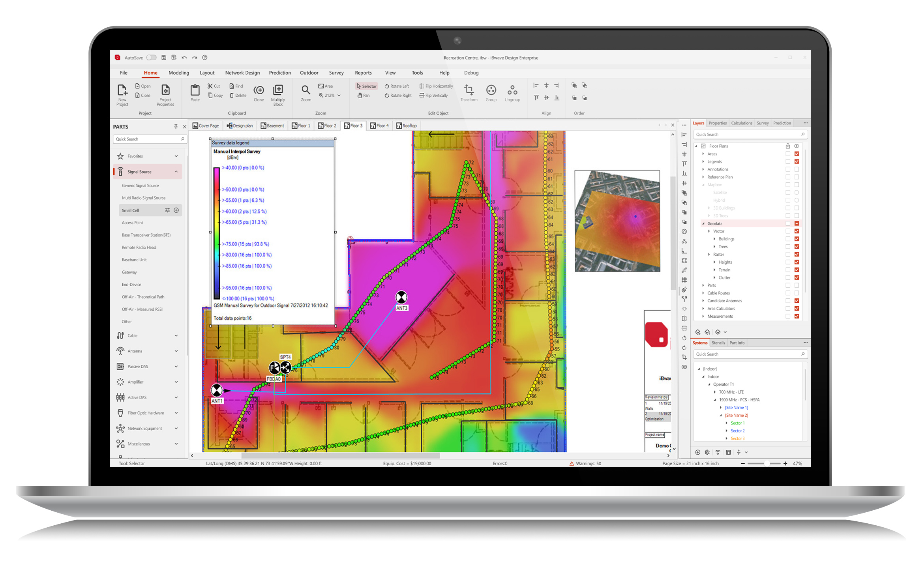Select the Transform tool
The height and width of the screenshot is (562, 924).
click(x=469, y=90)
